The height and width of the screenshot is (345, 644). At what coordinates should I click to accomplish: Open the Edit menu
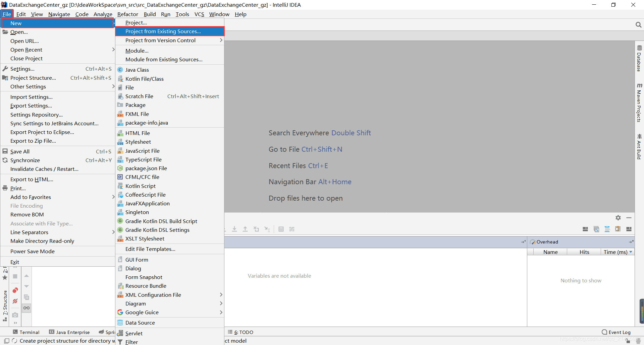coord(21,14)
